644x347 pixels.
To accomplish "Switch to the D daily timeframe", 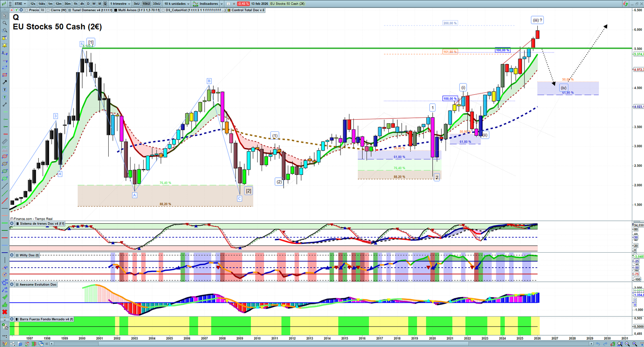I will [88, 4].
